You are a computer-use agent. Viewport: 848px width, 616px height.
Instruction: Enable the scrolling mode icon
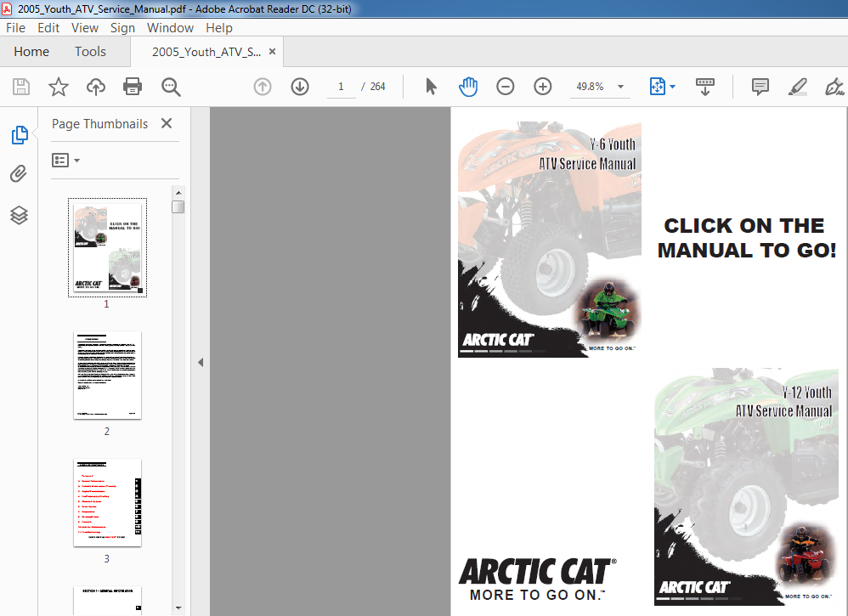pos(704,87)
